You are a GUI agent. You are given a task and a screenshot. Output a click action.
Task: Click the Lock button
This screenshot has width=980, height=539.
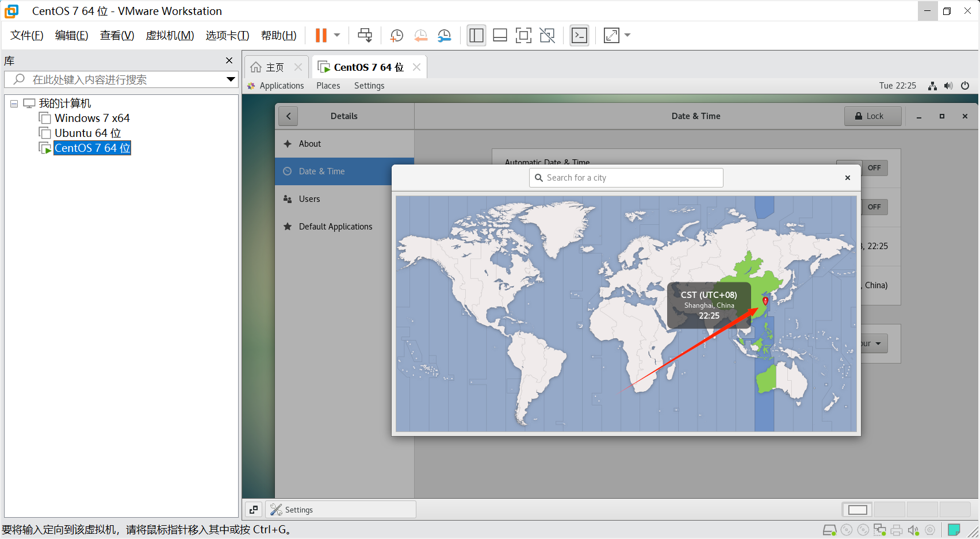click(872, 116)
